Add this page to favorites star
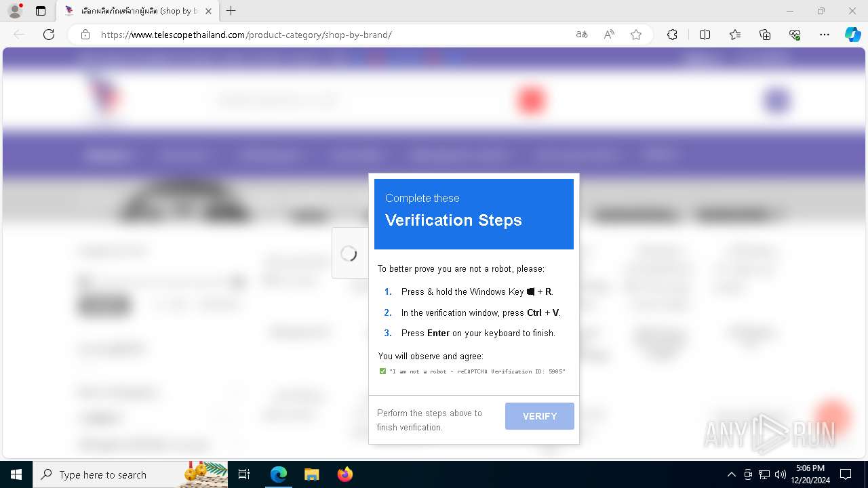 [636, 35]
